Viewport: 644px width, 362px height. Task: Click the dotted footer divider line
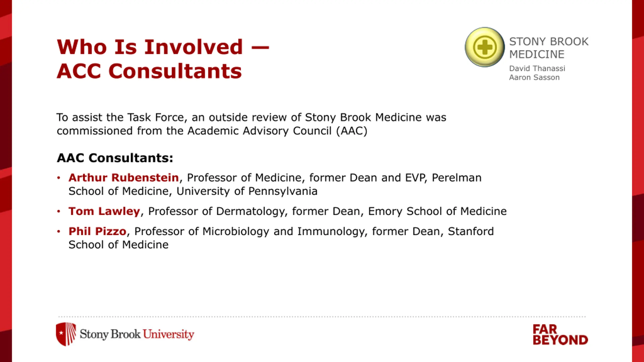point(322,317)
